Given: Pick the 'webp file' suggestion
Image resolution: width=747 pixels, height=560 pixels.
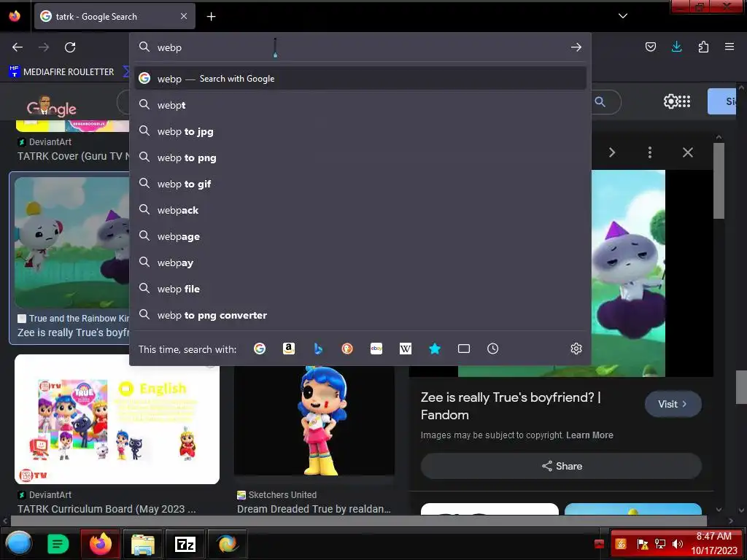Looking at the screenshot, I should click(360, 289).
